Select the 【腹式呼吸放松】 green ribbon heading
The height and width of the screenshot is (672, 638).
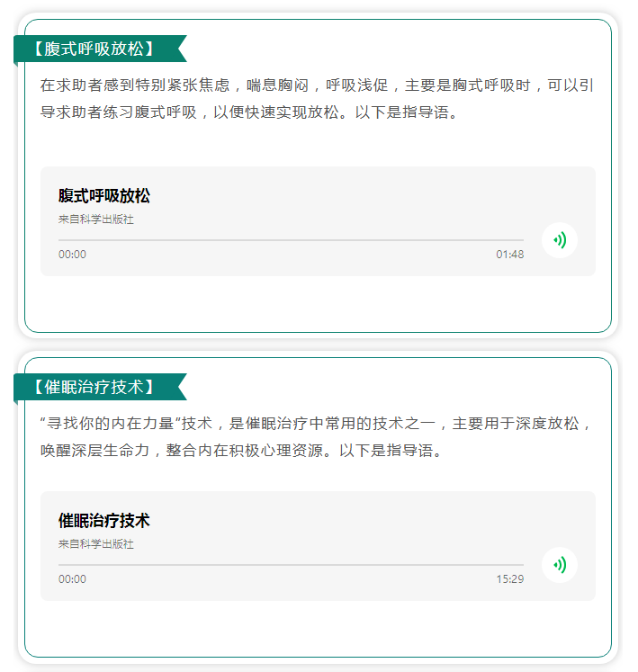point(94,49)
